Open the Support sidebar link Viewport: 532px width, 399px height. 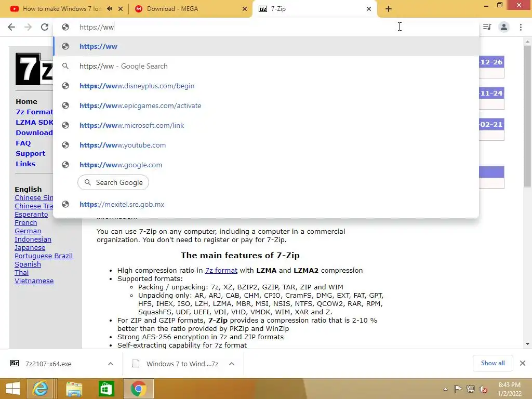[30, 153]
